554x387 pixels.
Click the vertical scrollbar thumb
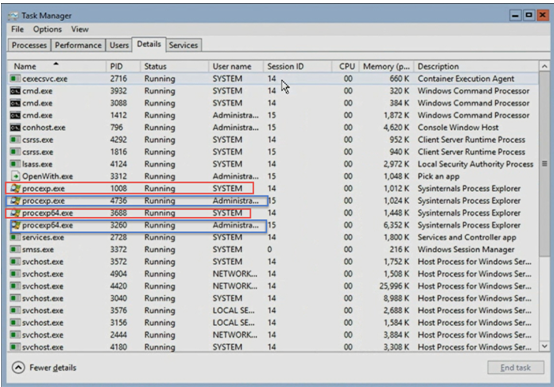click(544, 163)
